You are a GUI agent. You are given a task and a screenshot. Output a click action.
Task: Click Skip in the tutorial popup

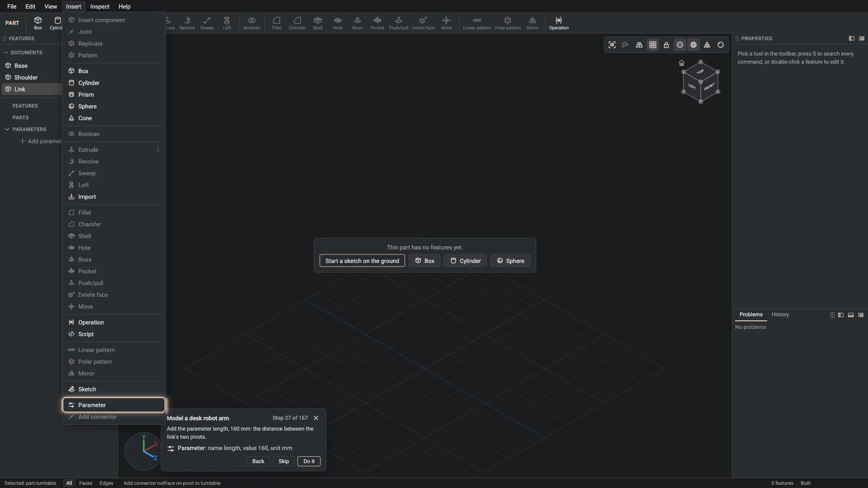click(284, 461)
